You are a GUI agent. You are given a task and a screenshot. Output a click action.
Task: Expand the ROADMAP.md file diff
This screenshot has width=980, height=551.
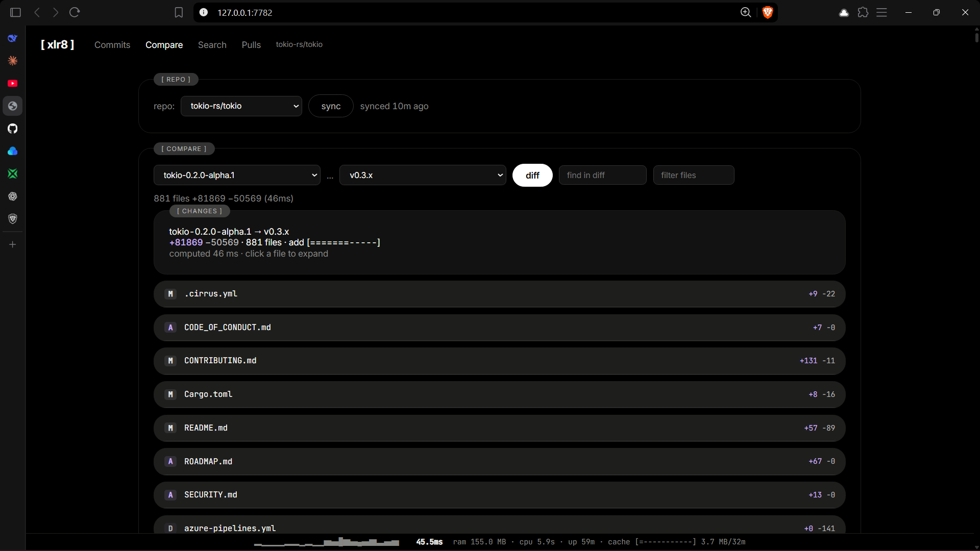tap(499, 461)
